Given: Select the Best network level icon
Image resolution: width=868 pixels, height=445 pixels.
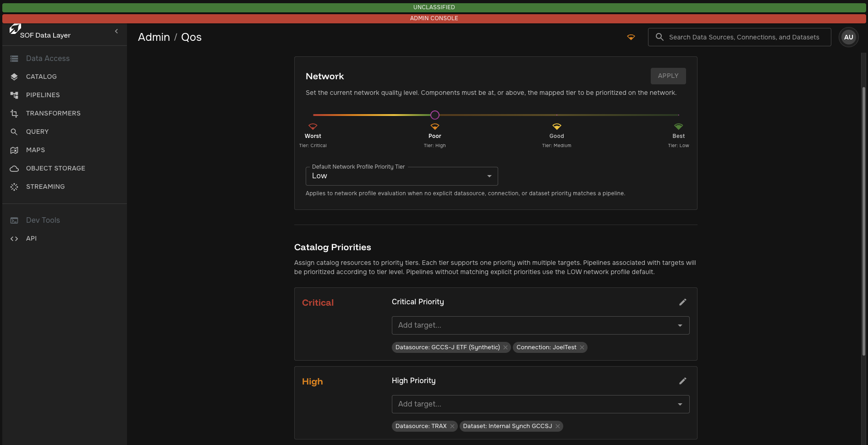Looking at the screenshot, I should pyautogui.click(x=679, y=126).
